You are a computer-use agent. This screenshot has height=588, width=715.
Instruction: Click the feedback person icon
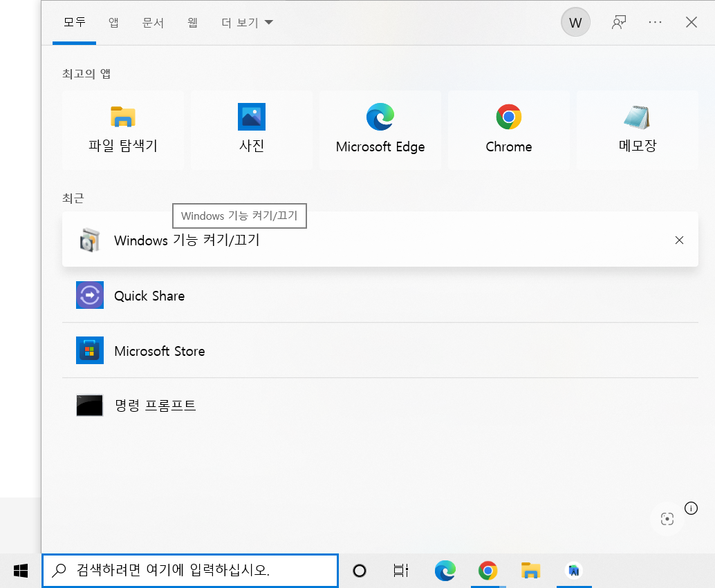(x=619, y=22)
